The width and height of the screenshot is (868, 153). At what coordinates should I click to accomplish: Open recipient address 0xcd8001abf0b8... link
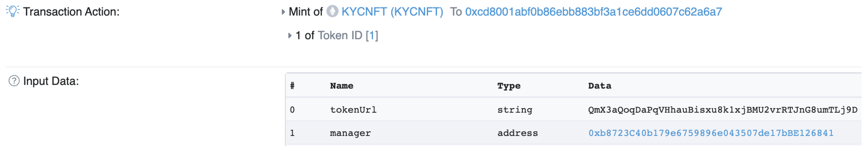click(593, 12)
